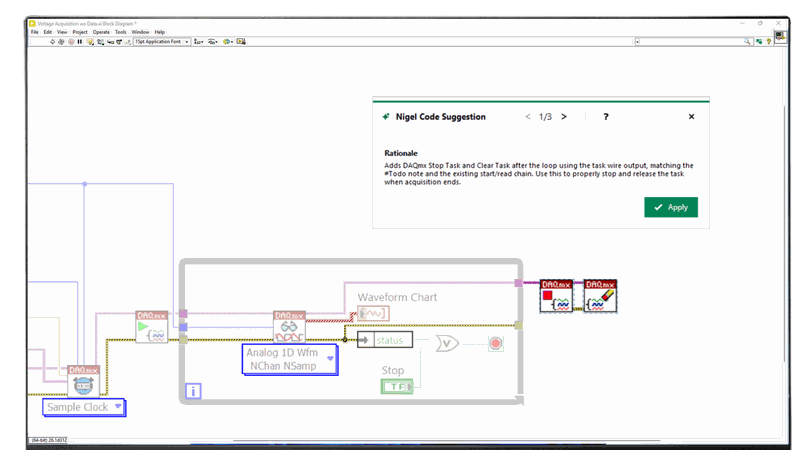The width and height of the screenshot is (800, 450).
Task: Click the task output tunnel on loop
Action: pos(518,283)
